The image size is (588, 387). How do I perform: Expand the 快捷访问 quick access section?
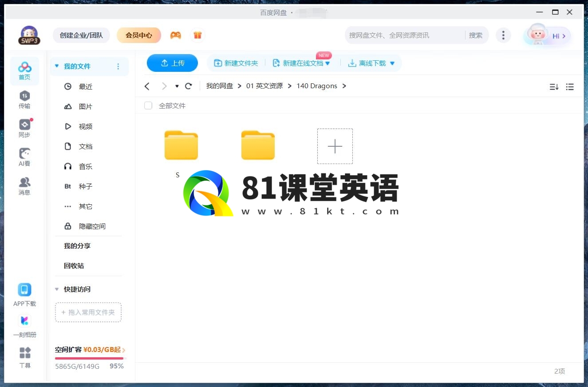coord(57,289)
